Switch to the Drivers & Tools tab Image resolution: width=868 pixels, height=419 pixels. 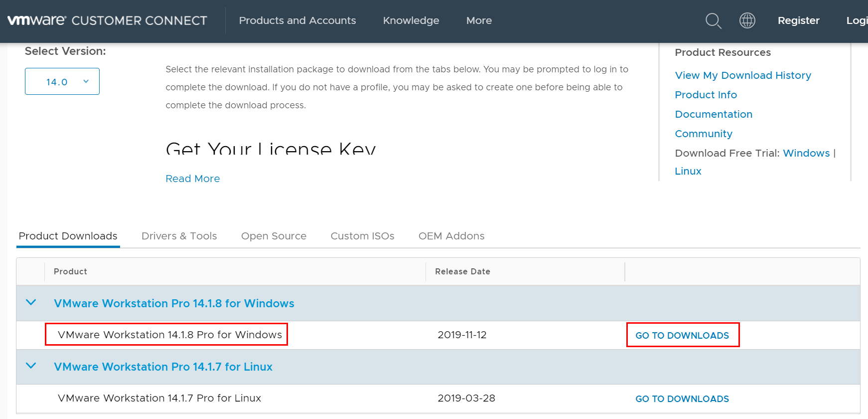tap(179, 236)
